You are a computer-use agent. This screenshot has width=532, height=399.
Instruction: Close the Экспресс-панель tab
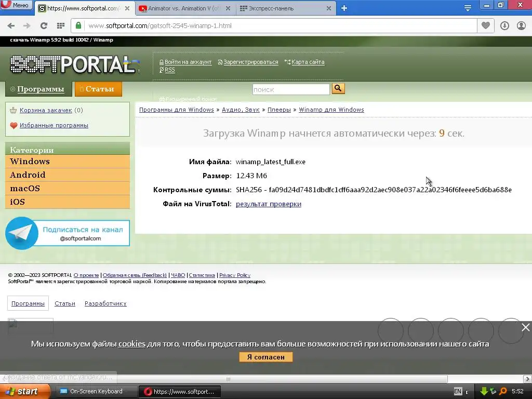(329, 8)
